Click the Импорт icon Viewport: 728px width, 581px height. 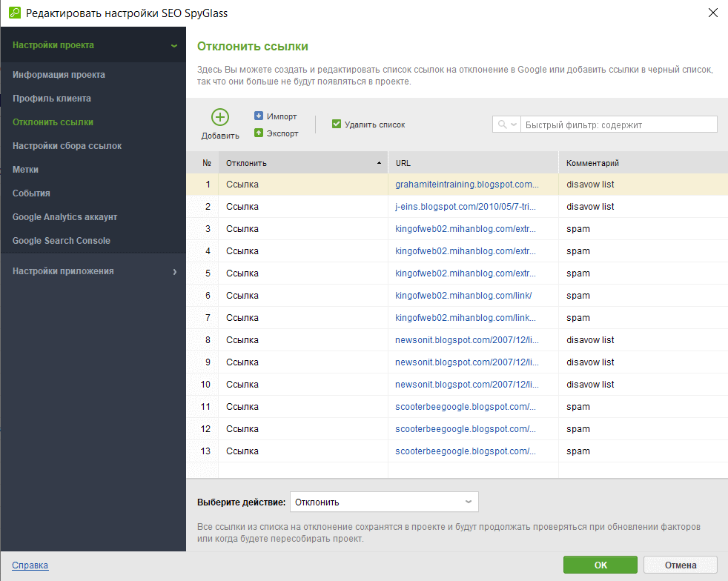259,116
